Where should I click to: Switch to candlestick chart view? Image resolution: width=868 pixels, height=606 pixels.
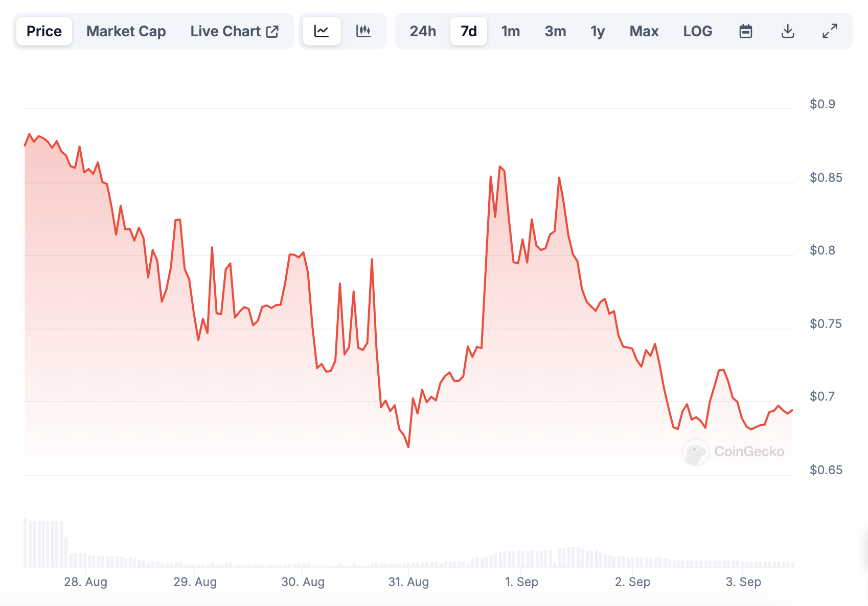[x=363, y=31]
